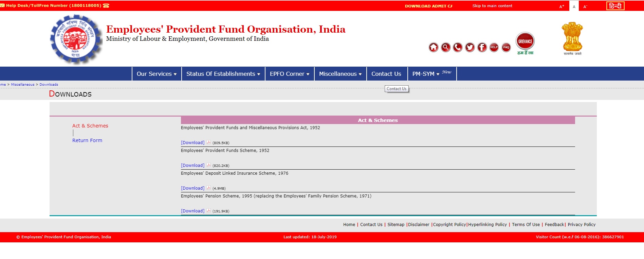
Task: Open the Twitter bird icon
Action: click(470, 47)
